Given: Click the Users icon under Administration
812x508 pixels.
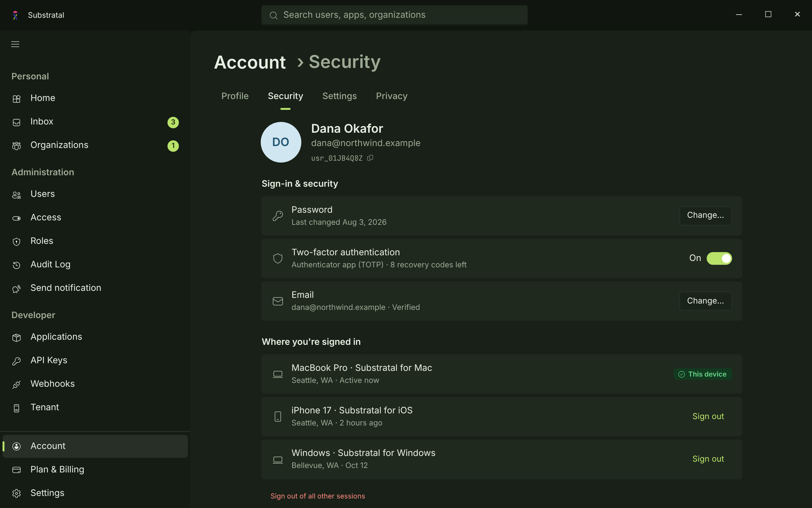Looking at the screenshot, I should [16, 195].
